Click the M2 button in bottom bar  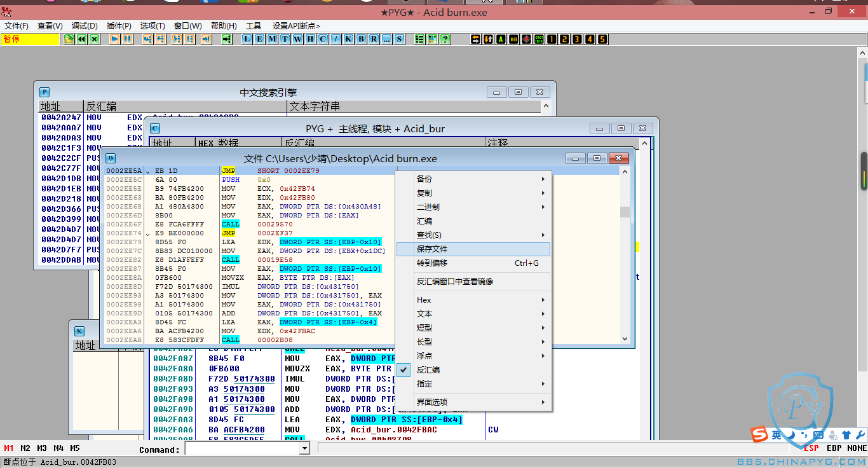click(25, 448)
